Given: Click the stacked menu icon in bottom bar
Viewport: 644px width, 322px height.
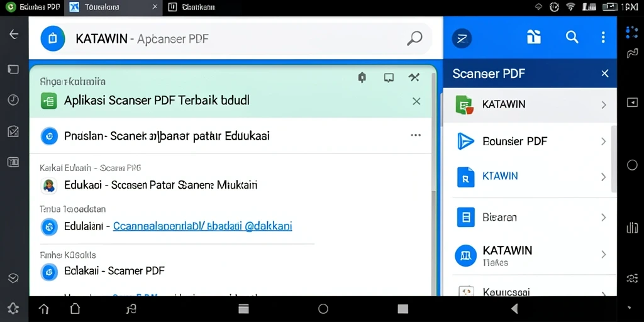Looking at the screenshot, I should tap(243, 309).
